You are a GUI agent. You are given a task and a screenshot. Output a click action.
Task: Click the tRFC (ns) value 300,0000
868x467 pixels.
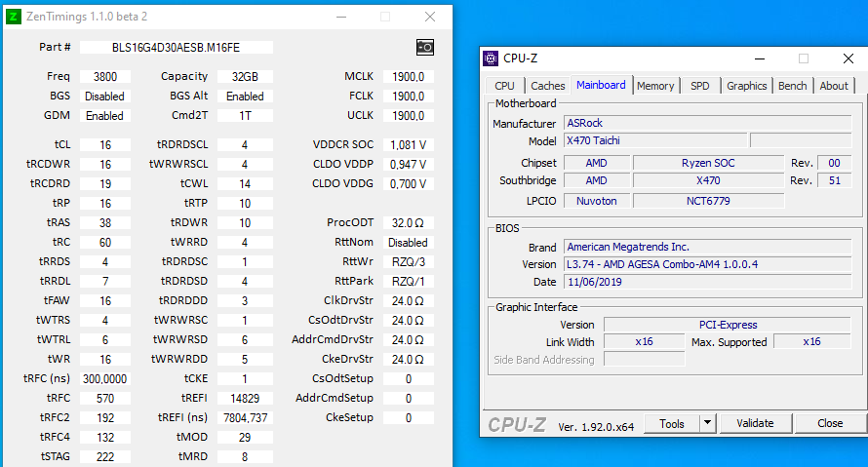105,378
